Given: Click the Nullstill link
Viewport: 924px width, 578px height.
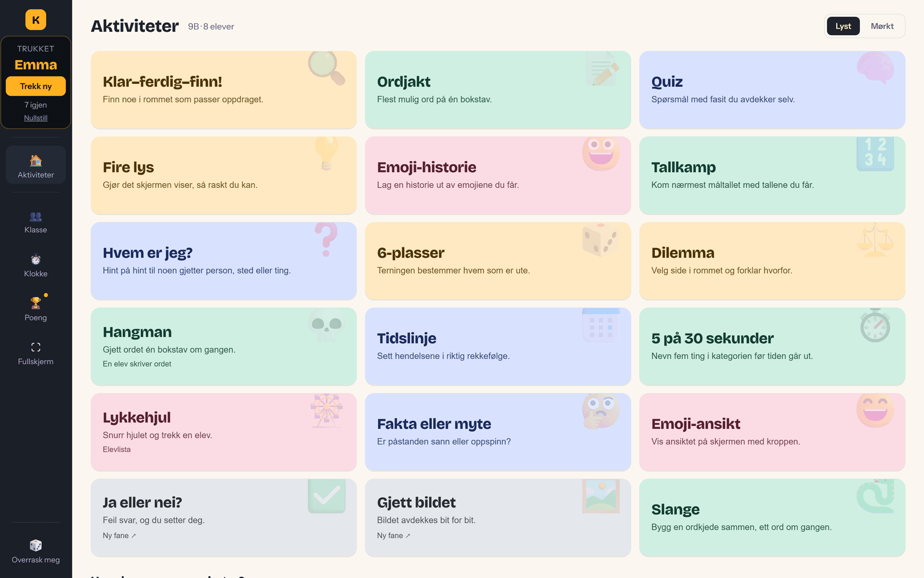Looking at the screenshot, I should 36,118.
